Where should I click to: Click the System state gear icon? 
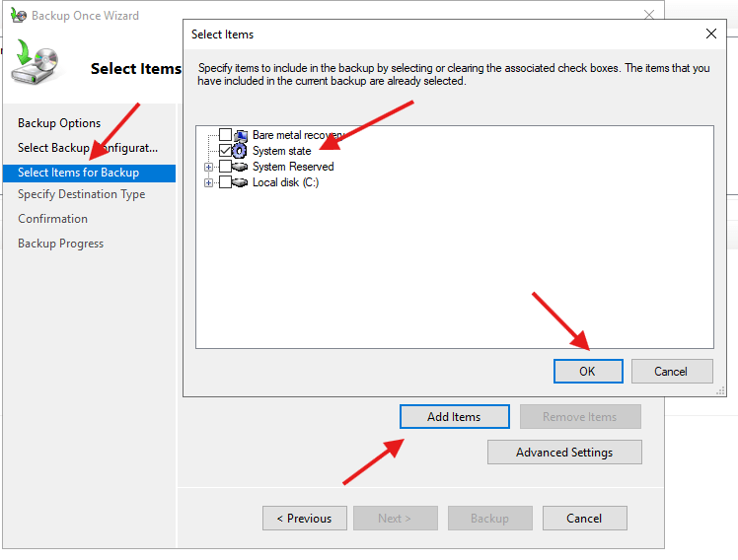(x=242, y=151)
